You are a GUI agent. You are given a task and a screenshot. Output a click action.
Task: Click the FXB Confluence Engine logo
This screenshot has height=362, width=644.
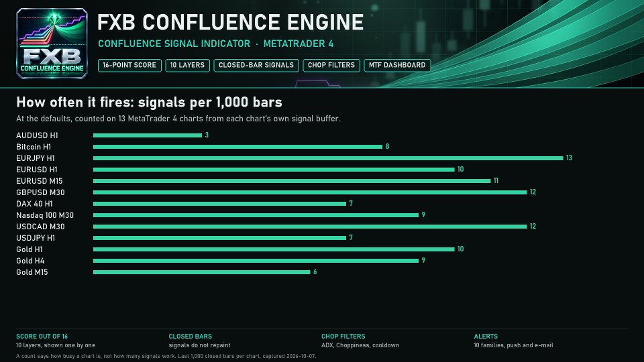(52, 44)
